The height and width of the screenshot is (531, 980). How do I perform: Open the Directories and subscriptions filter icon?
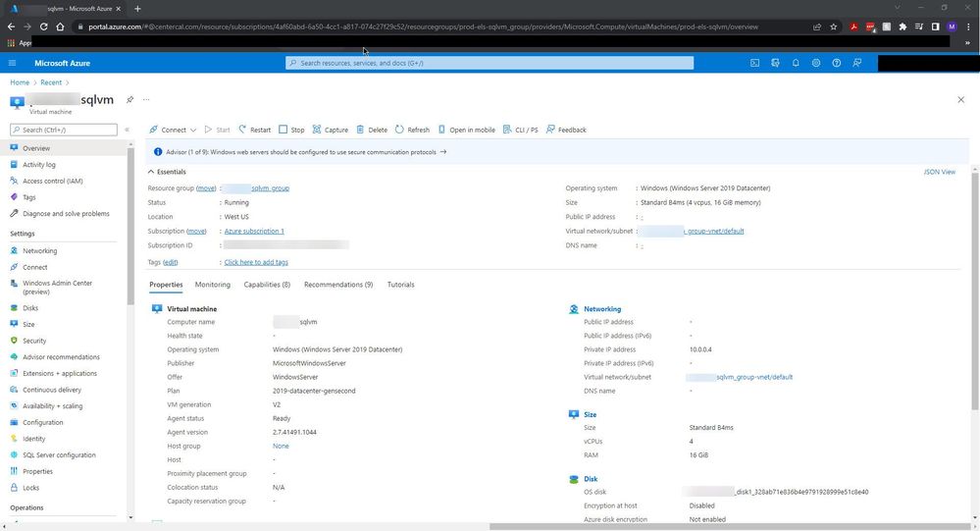click(x=775, y=63)
